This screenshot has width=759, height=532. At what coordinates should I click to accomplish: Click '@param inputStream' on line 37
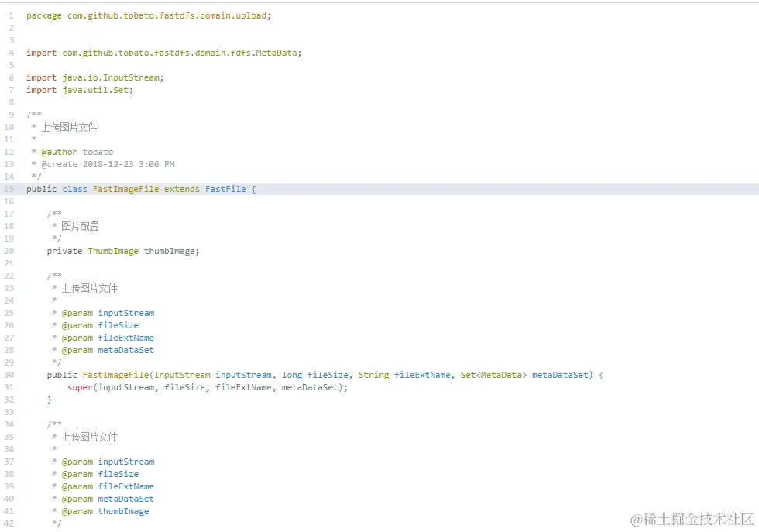[108, 462]
